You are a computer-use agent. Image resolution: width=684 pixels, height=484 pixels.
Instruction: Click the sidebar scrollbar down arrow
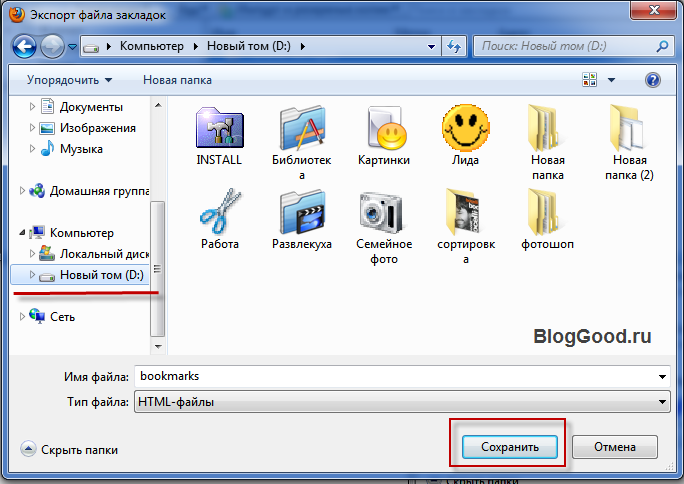pos(158,347)
